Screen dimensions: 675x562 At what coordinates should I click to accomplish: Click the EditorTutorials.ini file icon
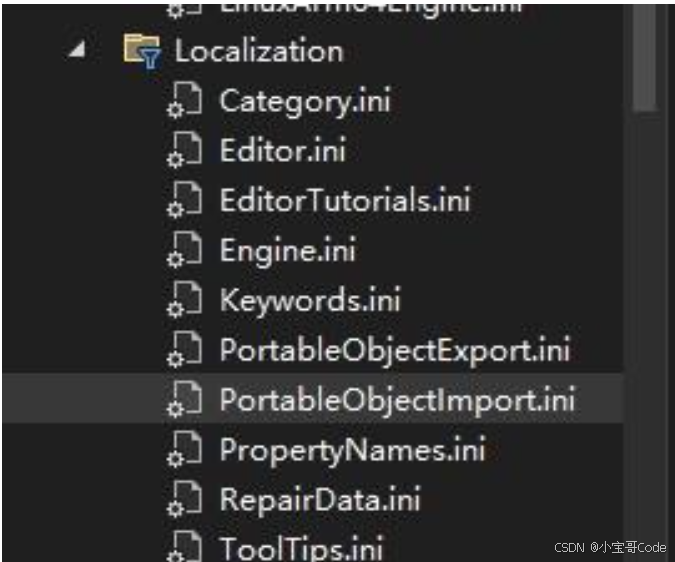[184, 199]
